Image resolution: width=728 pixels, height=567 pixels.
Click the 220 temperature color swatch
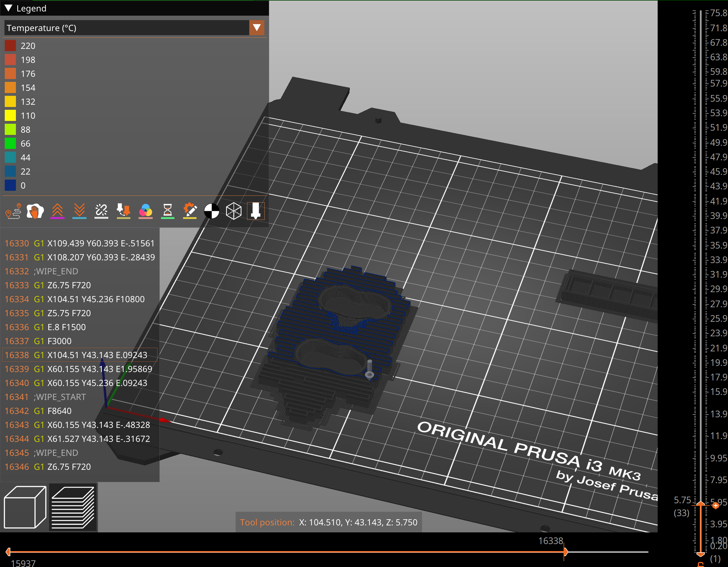(10, 46)
